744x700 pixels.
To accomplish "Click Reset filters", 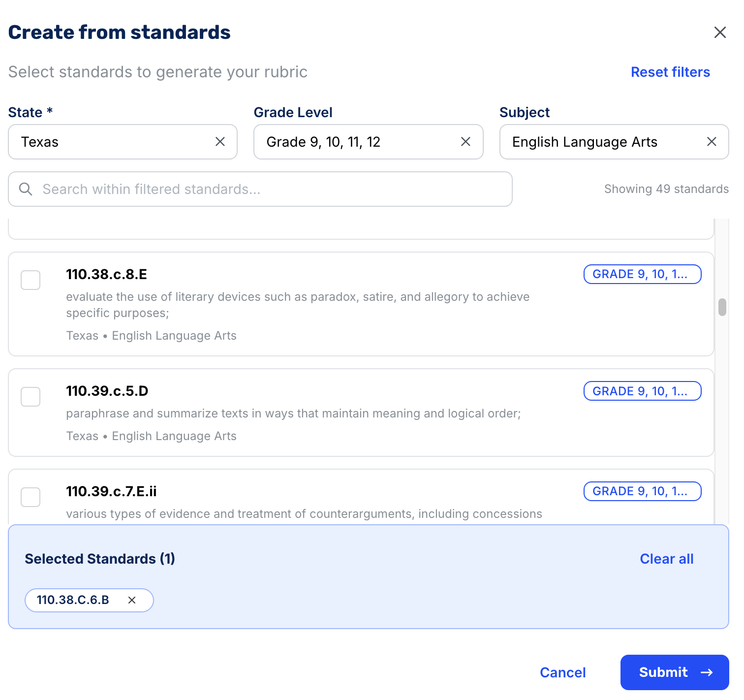I will (x=670, y=72).
